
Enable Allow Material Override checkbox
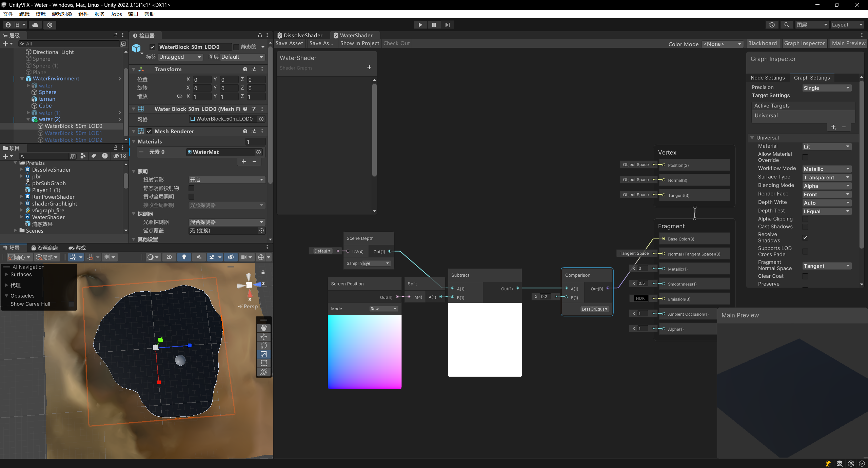click(805, 157)
